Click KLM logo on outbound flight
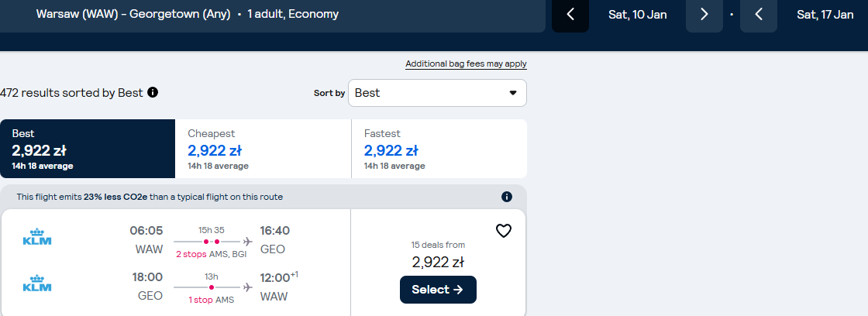 click(x=37, y=236)
